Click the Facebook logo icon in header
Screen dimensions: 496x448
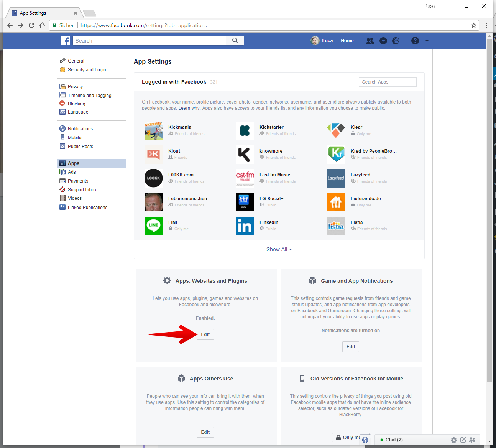click(66, 41)
